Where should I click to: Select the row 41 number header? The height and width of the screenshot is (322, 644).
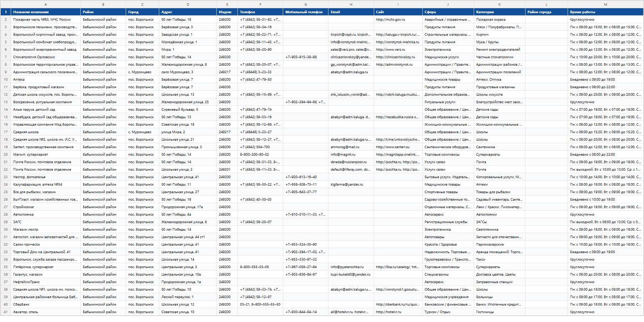[x=6, y=312]
